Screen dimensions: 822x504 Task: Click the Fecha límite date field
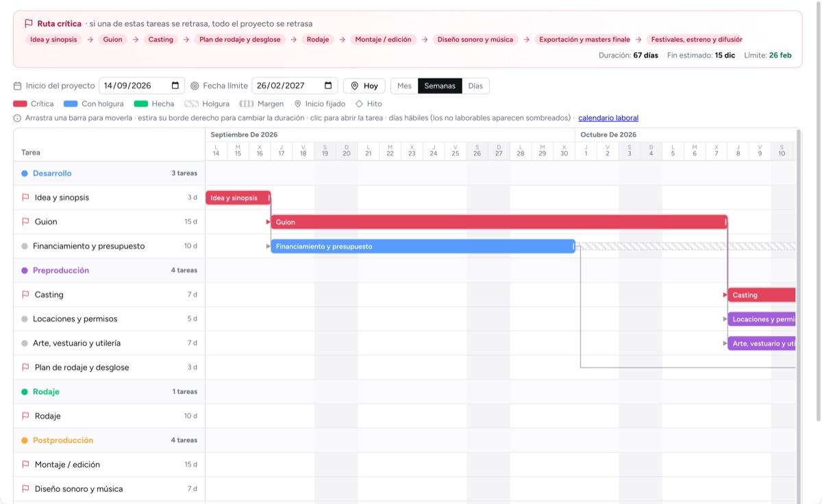(x=295, y=86)
